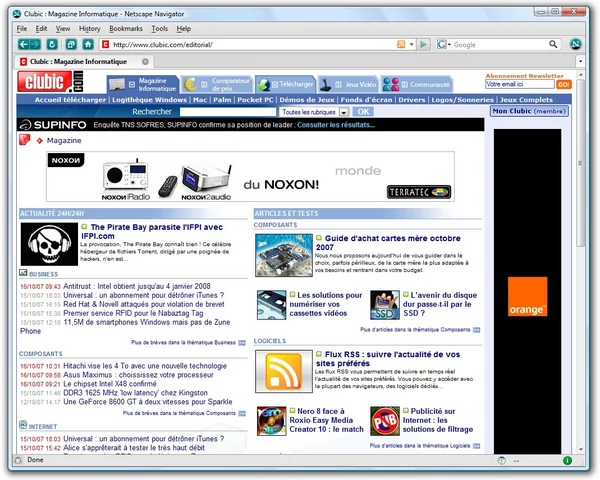This screenshot has height=480, width=600.
Task: Click the Forward navigation arrow
Action: tap(35, 44)
